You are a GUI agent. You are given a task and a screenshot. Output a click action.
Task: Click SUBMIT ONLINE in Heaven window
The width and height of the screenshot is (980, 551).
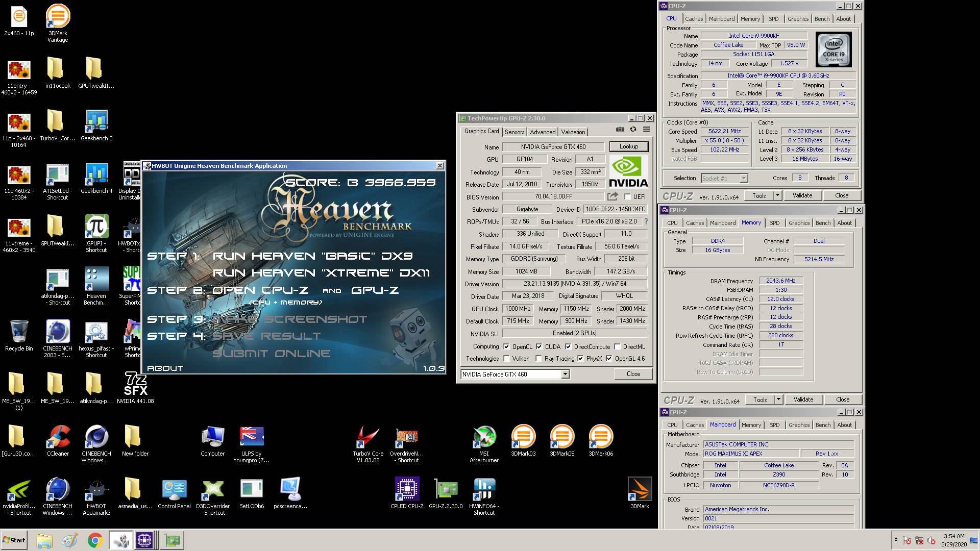click(271, 354)
